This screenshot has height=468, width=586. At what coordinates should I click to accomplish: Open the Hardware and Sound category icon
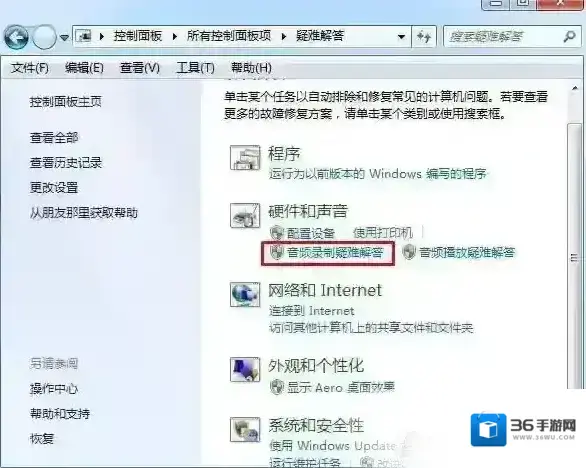click(245, 216)
